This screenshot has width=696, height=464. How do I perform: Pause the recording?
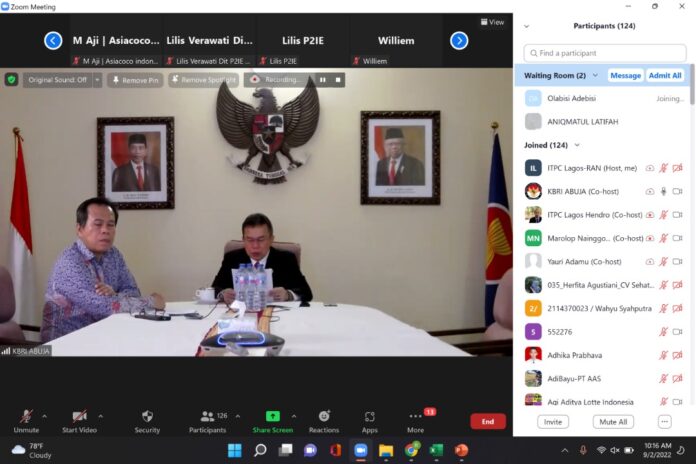(323, 80)
